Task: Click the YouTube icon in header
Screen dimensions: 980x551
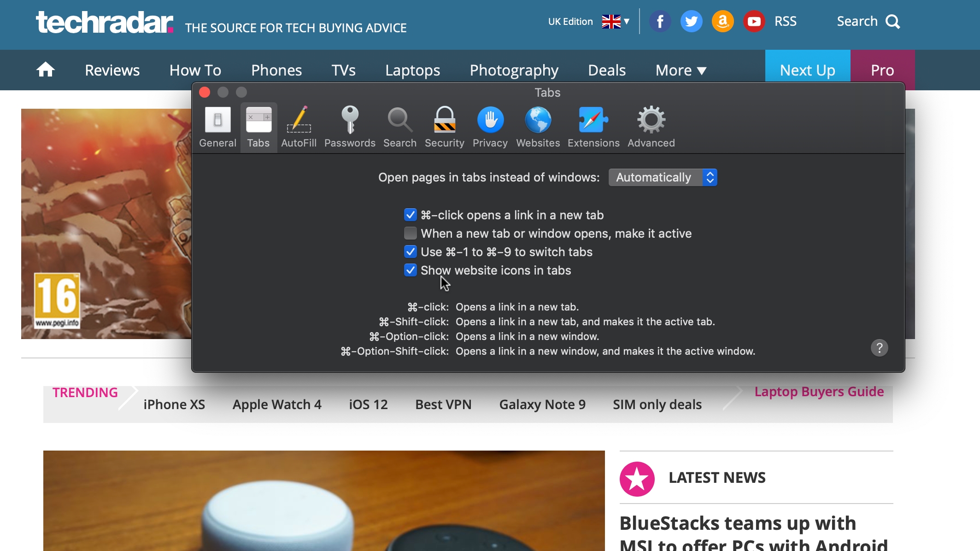Action: pyautogui.click(x=754, y=21)
